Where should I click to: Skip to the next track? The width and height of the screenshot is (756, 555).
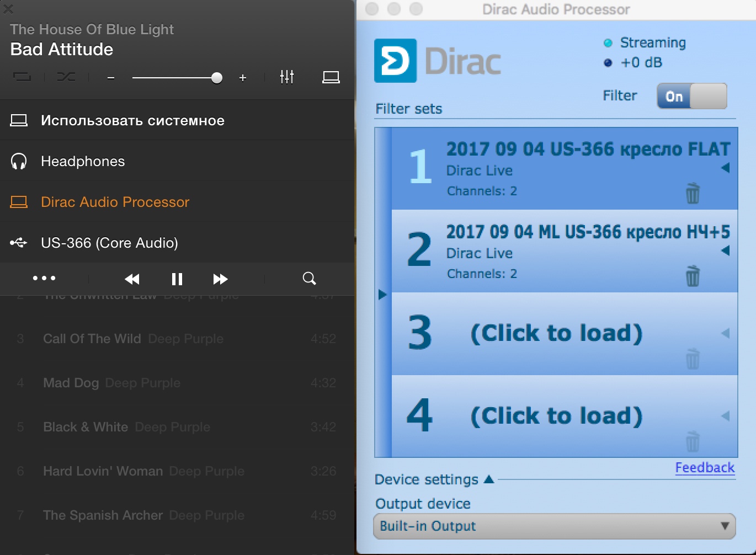pyautogui.click(x=220, y=279)
